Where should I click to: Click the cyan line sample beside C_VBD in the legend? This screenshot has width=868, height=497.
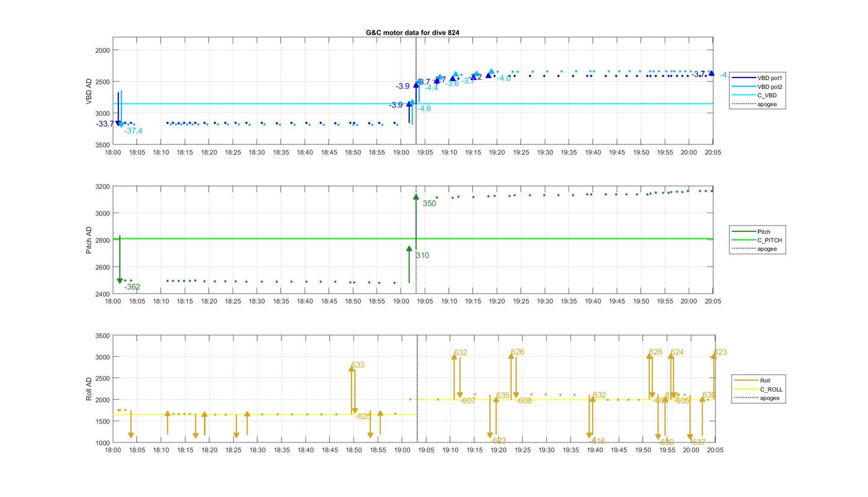pyautogui.click(x=743, y=95)
